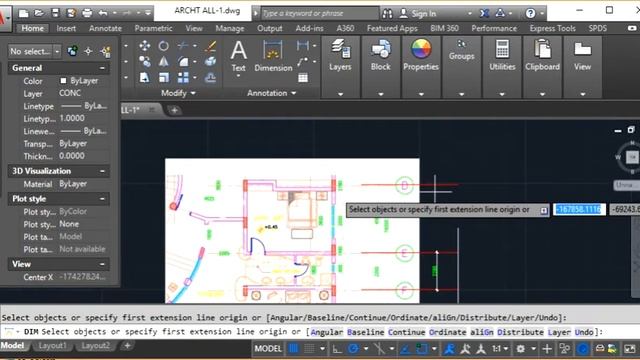Open the Insert ribbon tab
Image resolution: width=640 pixels, height=360 pixels.
coord(66,28)
